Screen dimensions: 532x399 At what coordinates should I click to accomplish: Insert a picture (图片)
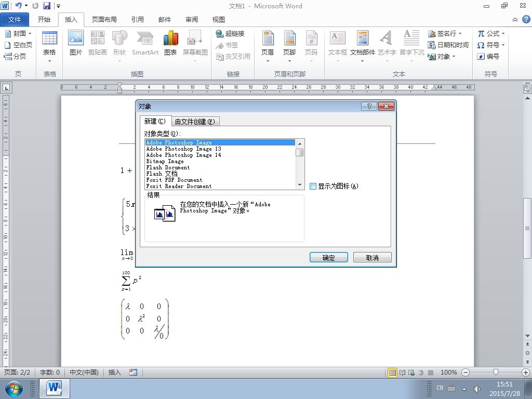coord(76,43)
